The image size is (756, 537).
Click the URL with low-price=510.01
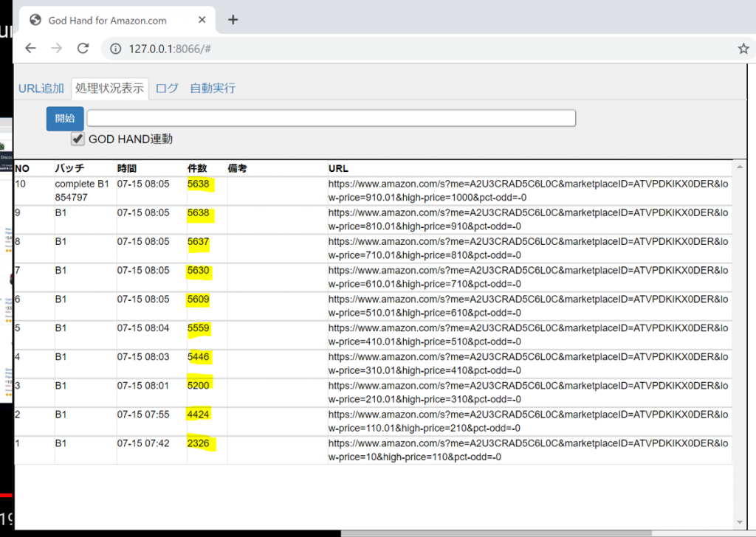point(529,306)
